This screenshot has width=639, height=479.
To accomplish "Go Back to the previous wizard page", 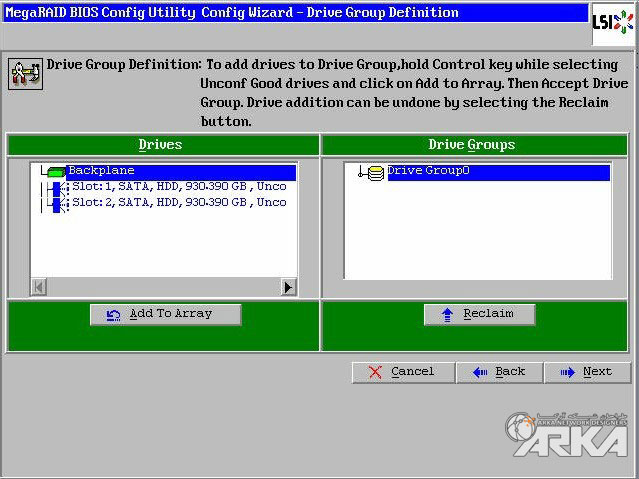I will pos(498,372).
